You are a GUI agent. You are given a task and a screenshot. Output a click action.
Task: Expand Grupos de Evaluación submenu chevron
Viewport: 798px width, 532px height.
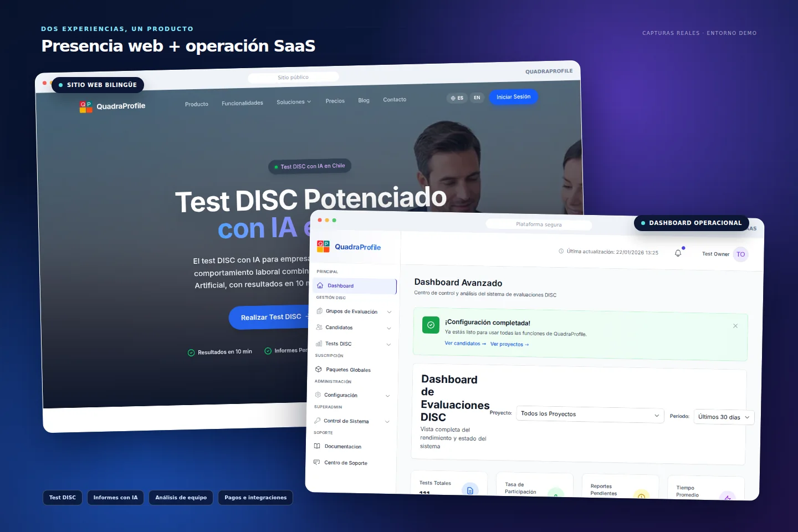point(389,312)
